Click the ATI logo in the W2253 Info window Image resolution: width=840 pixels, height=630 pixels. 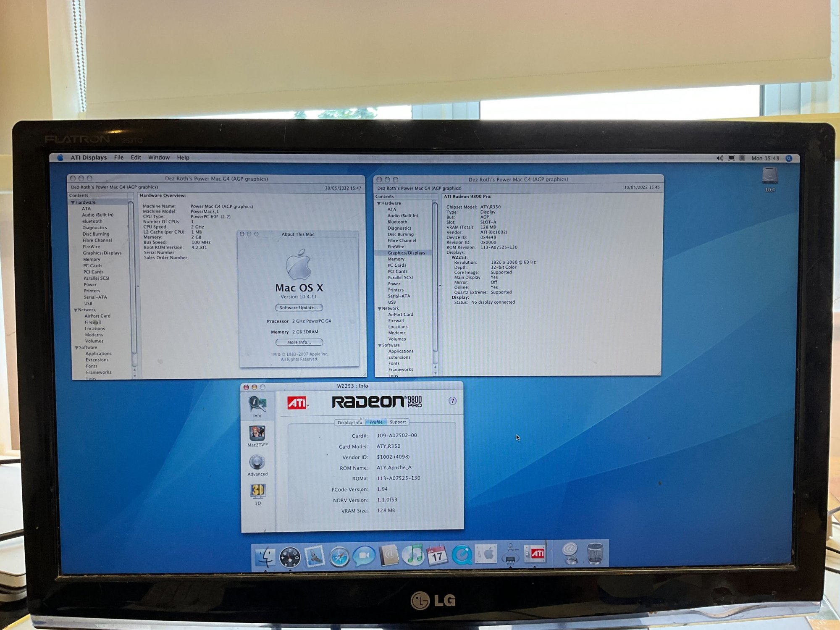click(x=297, y=402)
